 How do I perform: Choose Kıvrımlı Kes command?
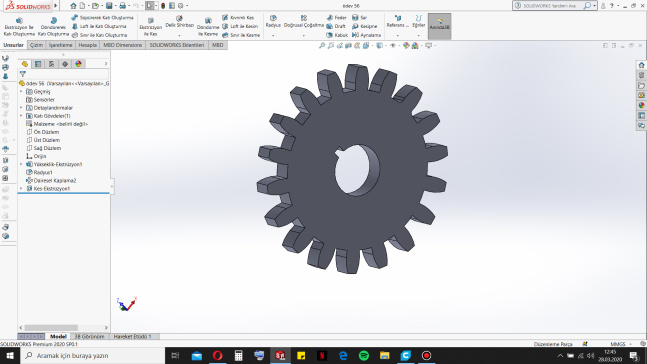[238, 18]
